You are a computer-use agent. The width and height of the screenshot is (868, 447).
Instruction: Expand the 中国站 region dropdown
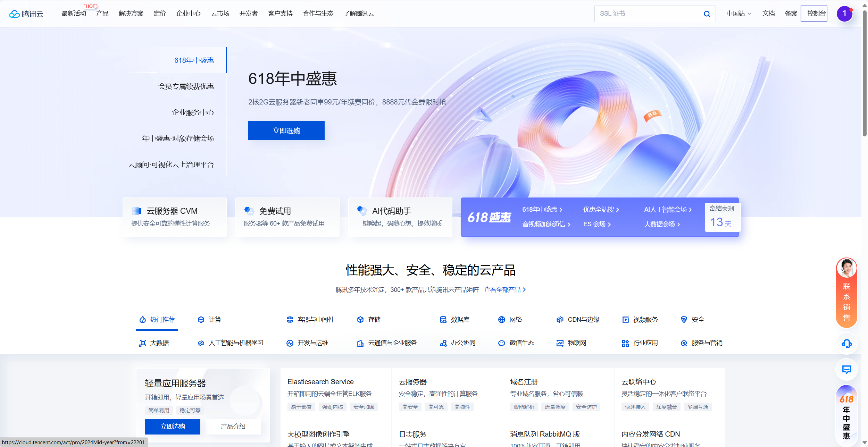739,14
